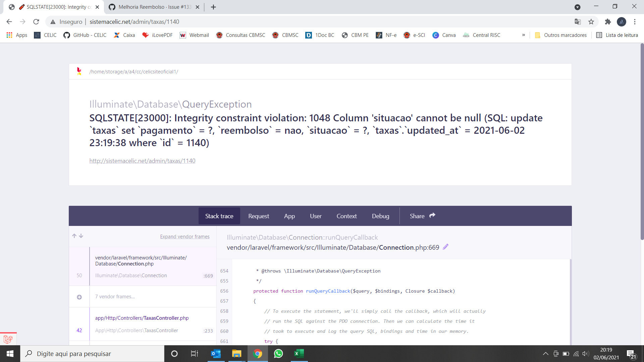Click the Flare logo beside the storage path
Screen dimensions: 644x362
tap(79, 71)
